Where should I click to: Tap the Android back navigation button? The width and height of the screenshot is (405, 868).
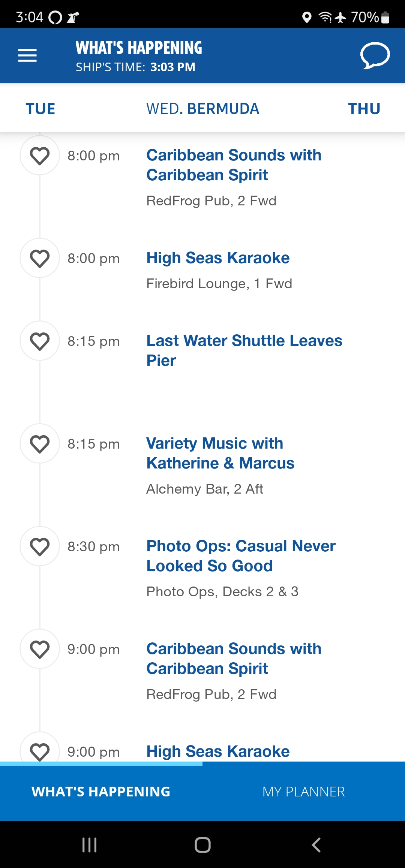[316, 845]
